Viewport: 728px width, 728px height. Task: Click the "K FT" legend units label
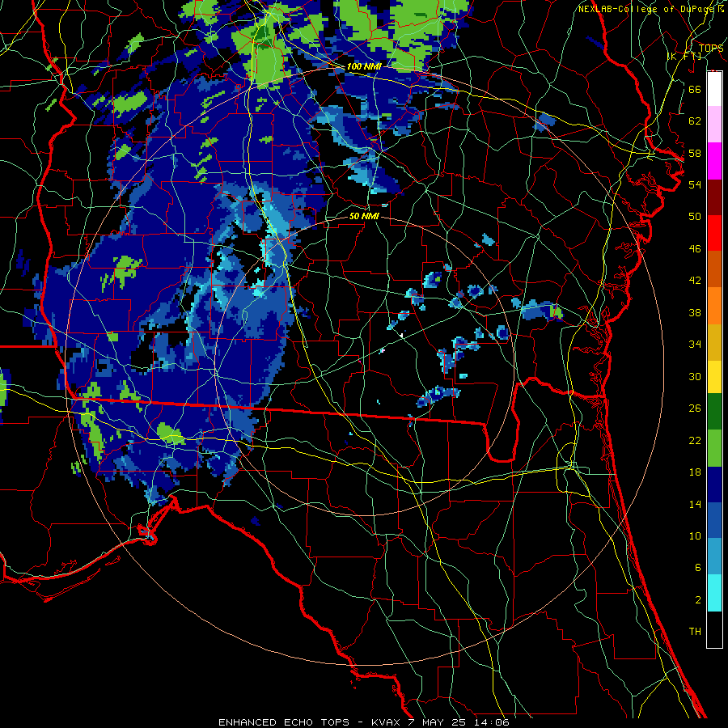[685, 56]
